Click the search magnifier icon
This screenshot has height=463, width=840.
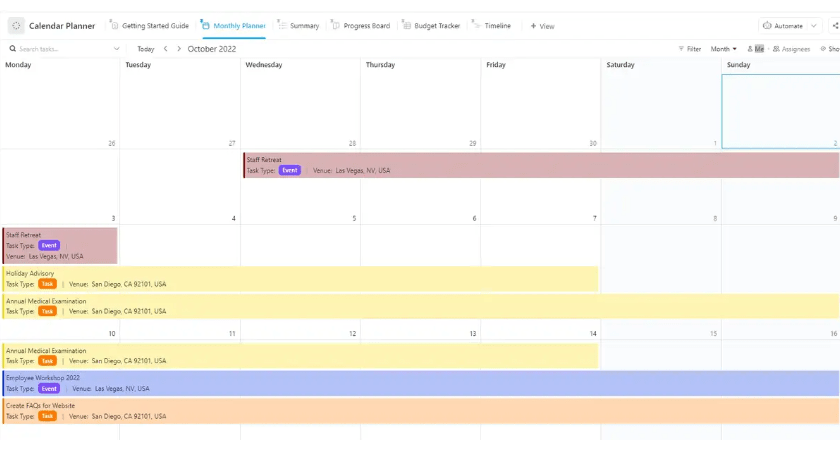tap(12, 49)
